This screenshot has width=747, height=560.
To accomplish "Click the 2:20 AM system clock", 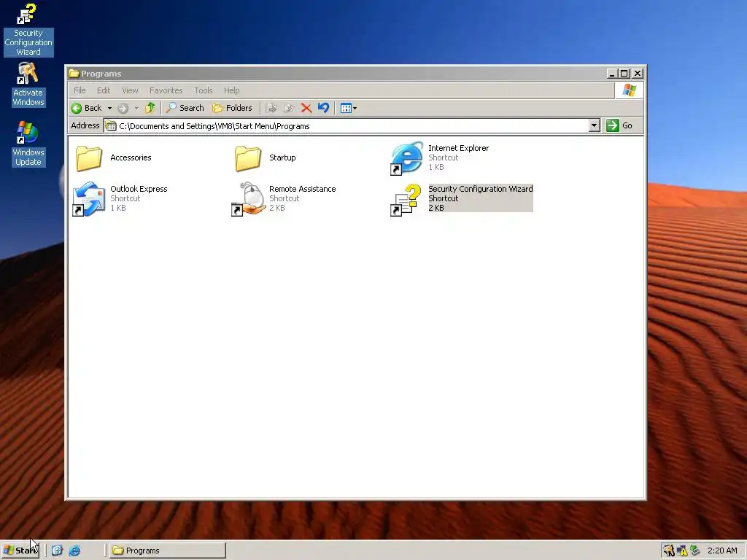I will click(x=722, y=551).
